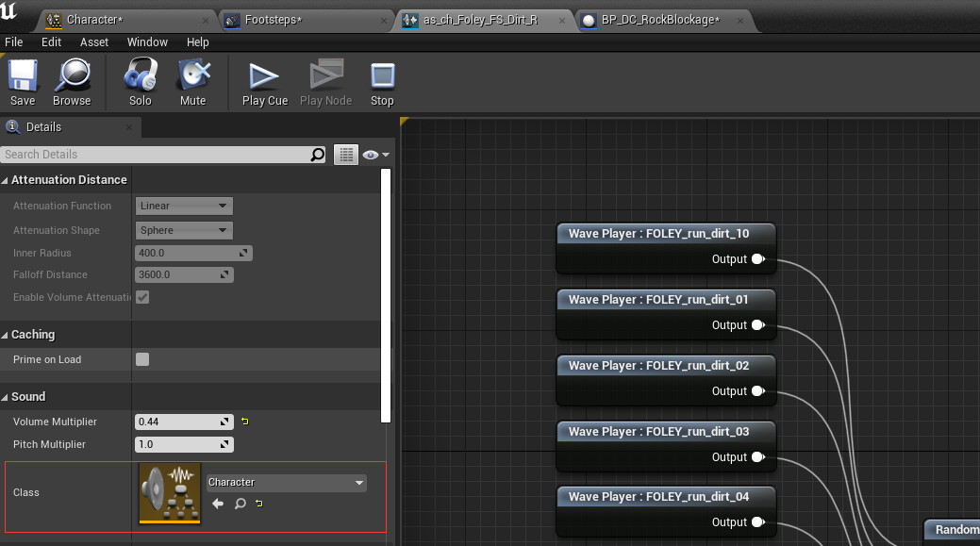This screenshot has width=980, height=546.
Task: Open the Class Character dropdown
Action: pos(286,482)
